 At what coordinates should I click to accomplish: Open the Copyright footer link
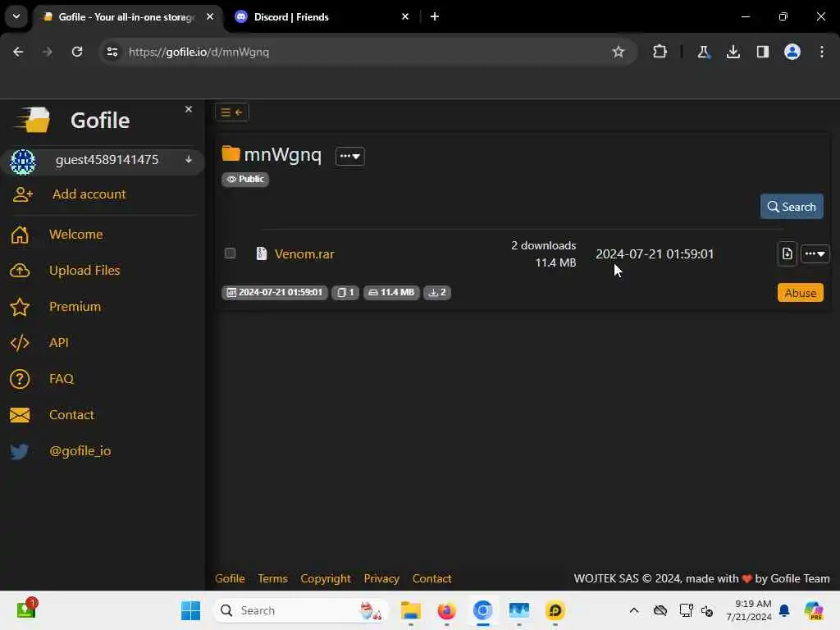(x=325, y=578)
